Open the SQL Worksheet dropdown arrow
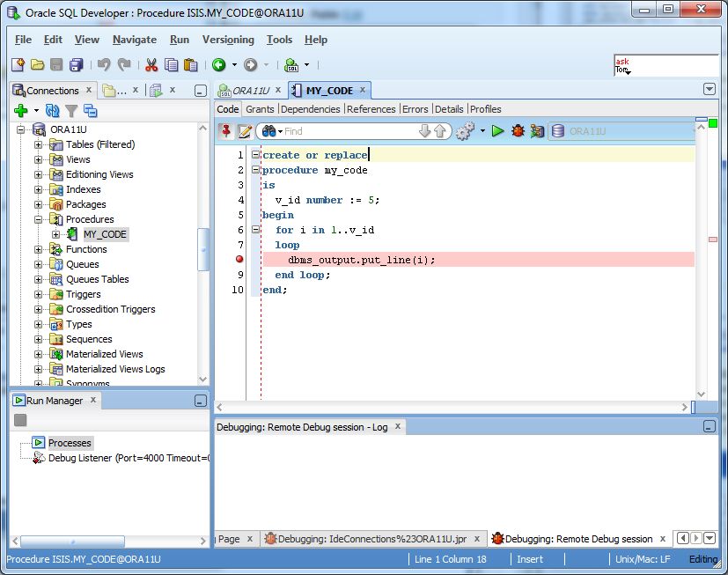Viewport: 728px width, 575px height. tap(306, 65)
